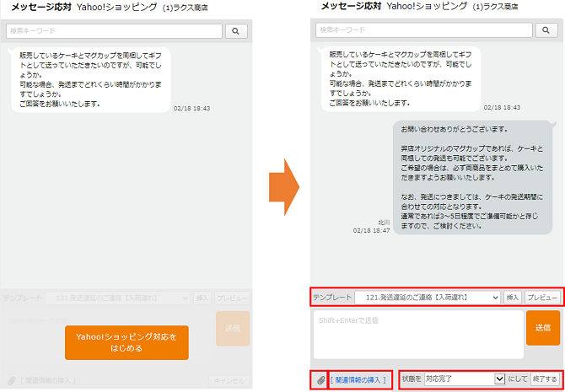This screenshot has width=565, height=392.
Task: Click the 02/18 18:43 timestamp in right panel
Action: click(502, 107)
